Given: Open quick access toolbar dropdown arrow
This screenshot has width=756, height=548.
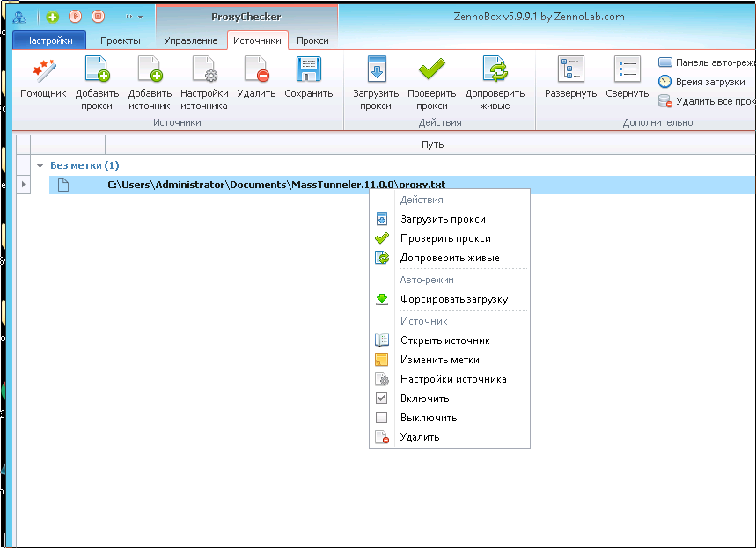Looking at the screenshot, I should (140, 17).
